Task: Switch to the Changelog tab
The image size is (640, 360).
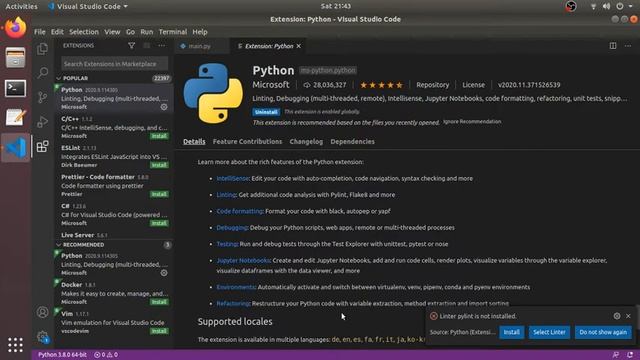Action: tap(306, 142)
